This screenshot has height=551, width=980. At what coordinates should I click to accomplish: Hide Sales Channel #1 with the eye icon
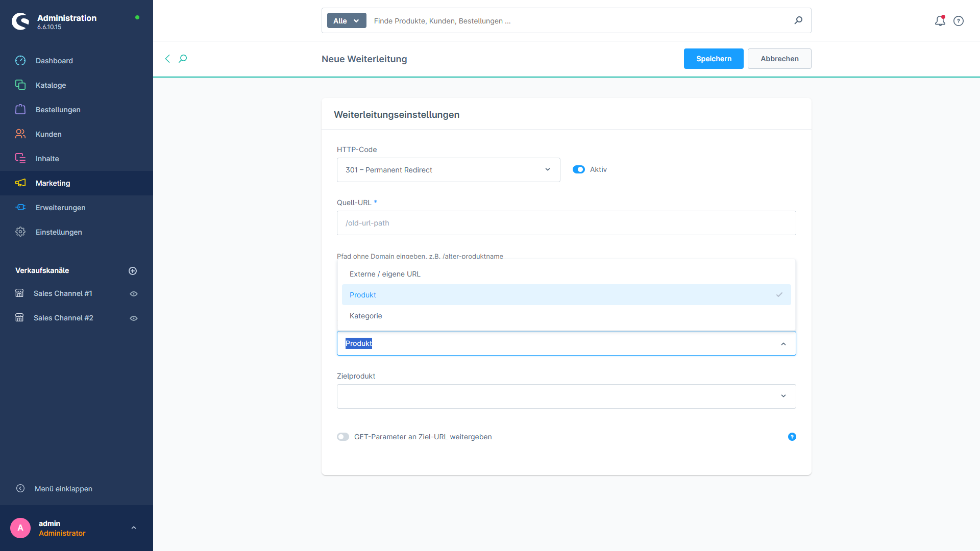(x=133, y=293)
